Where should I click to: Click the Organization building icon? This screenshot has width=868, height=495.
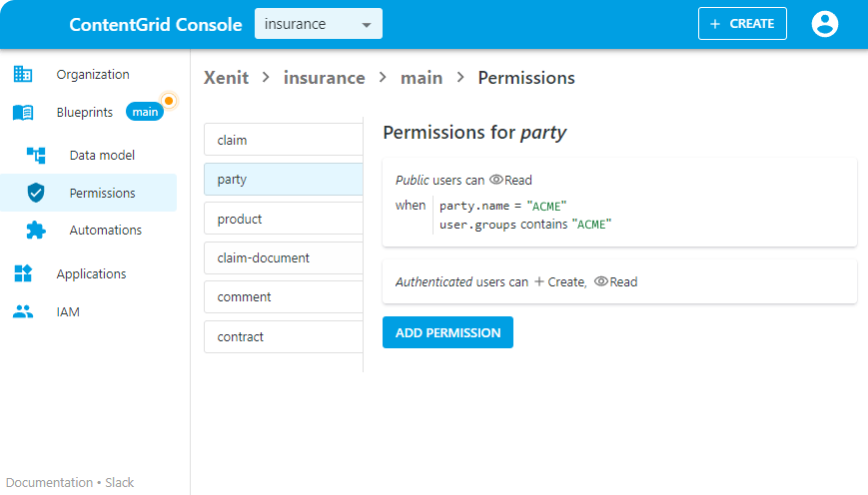tap(23, 74)
